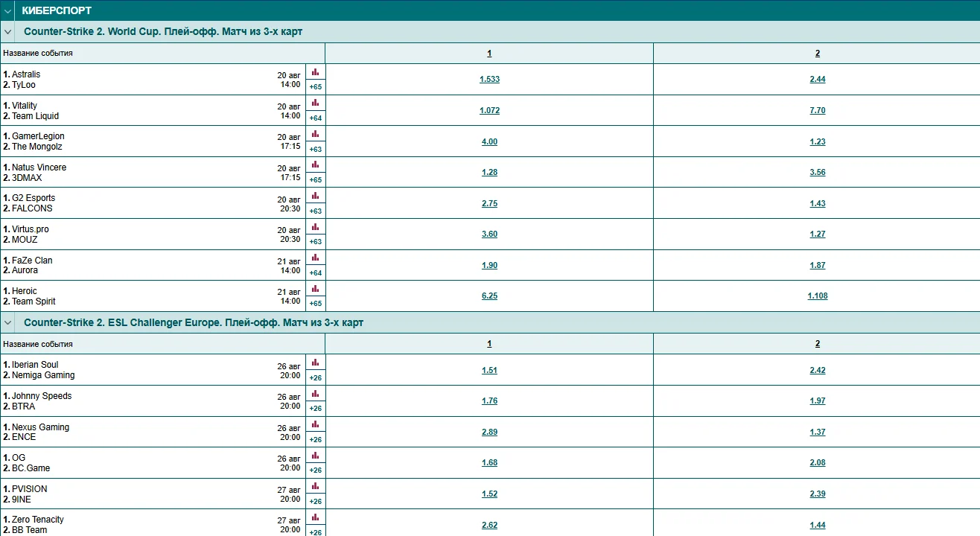Open statistics icon for Natus Vincere vs 3DMAX
This screenshot has width=980, height=536.
coord(315,165)
